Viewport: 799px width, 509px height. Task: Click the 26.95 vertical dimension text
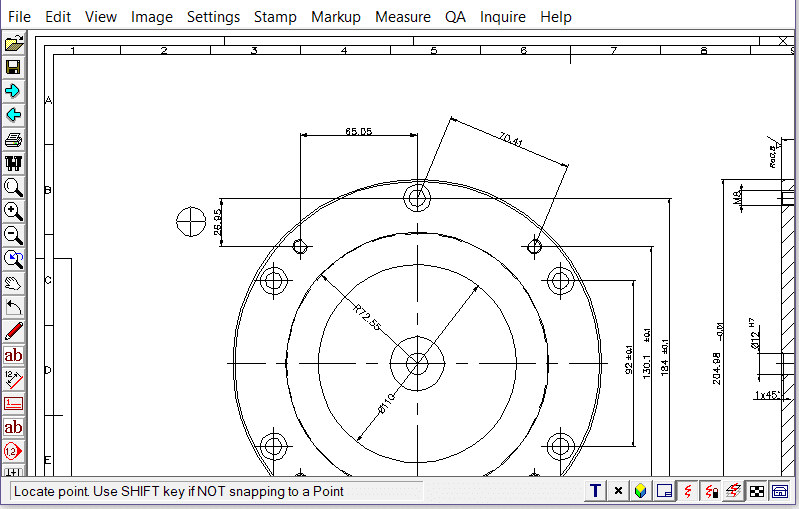[x=218, y=222]
